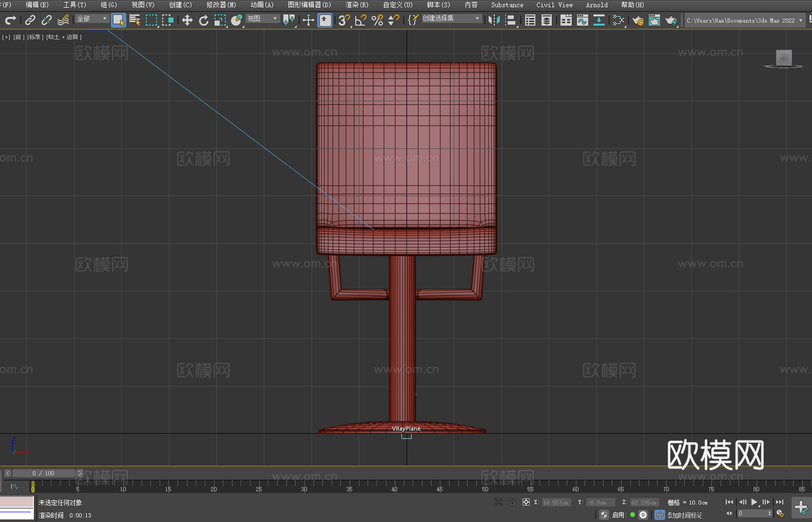Toggle the Ribbon display icon
Viewport: 812px width, 522px height.
(566, 20)
